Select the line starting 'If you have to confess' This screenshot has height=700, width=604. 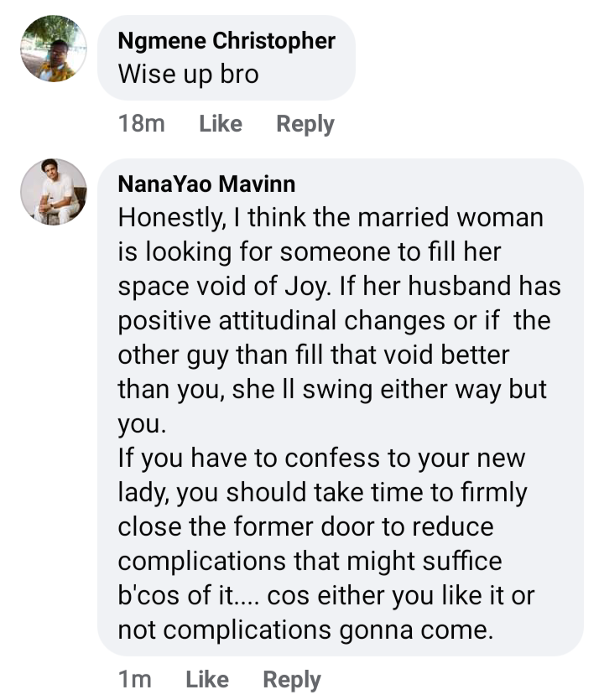point(321,458)
